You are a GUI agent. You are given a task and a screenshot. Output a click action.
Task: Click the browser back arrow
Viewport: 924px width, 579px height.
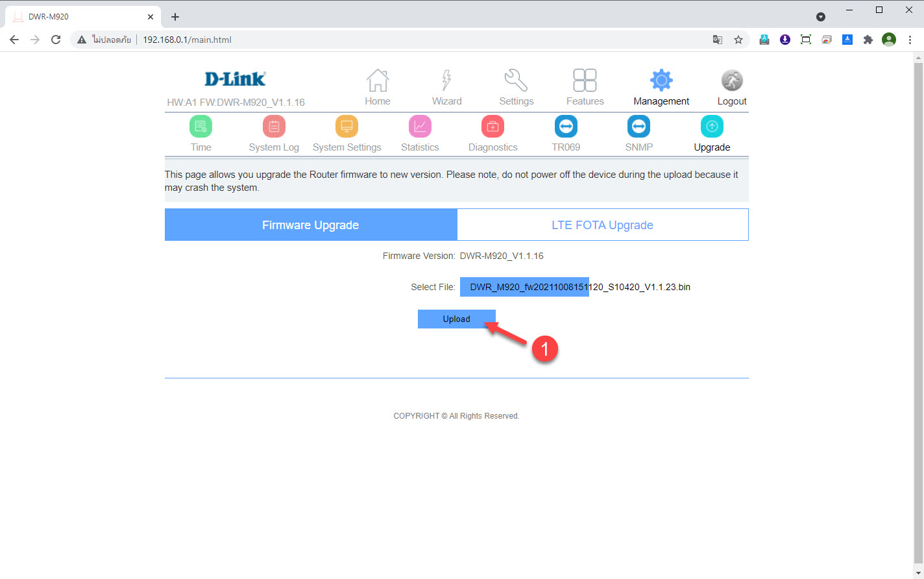(14, 40)
